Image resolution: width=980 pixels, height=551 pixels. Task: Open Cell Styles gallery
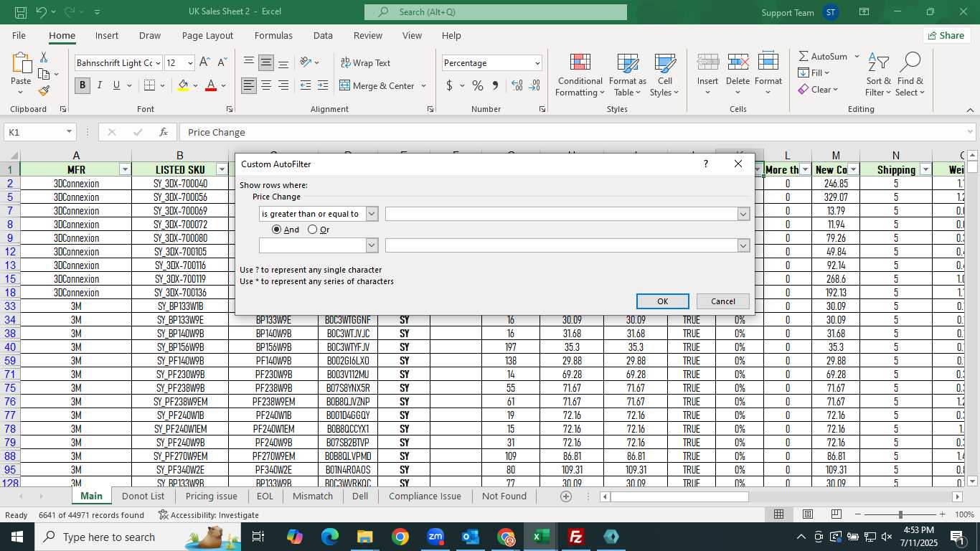(664, 75)
